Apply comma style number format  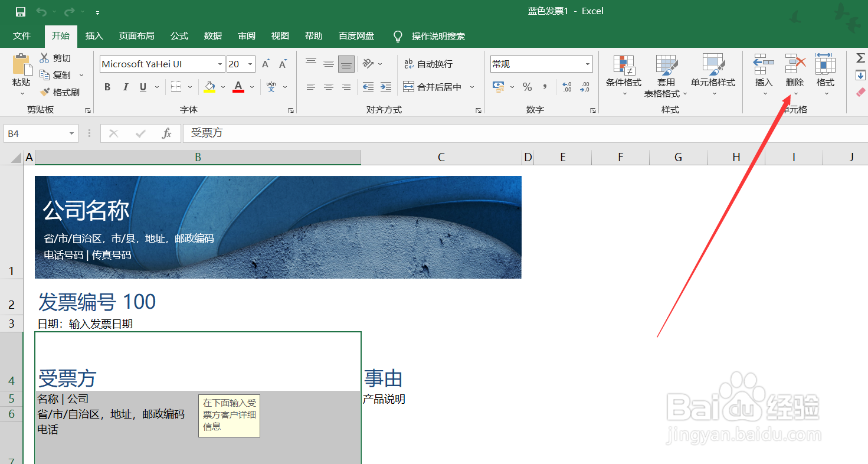pyautogui.click(x=545, y=87)
